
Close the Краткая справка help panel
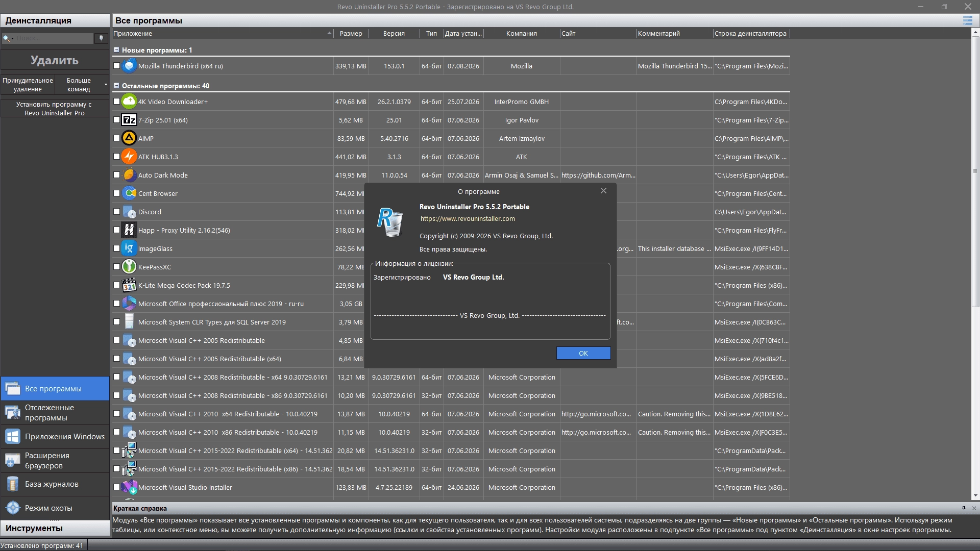coord(974,508)
